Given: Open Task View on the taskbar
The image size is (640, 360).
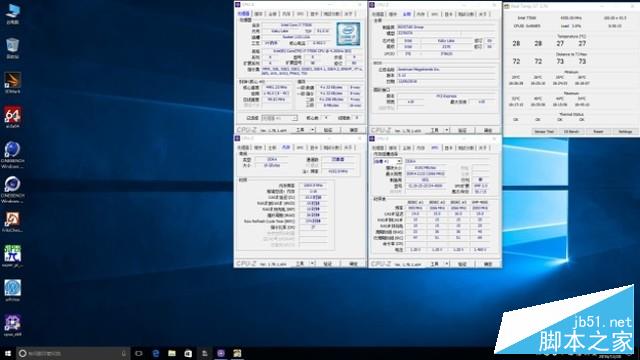Looking at the screenshot, I should pos(139,353).
